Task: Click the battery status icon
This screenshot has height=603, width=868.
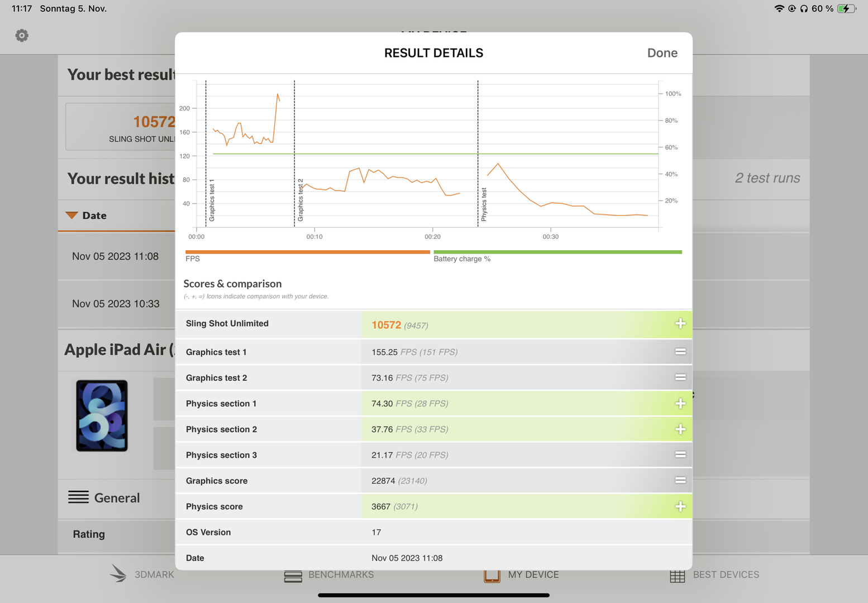Action: (847, 8)
